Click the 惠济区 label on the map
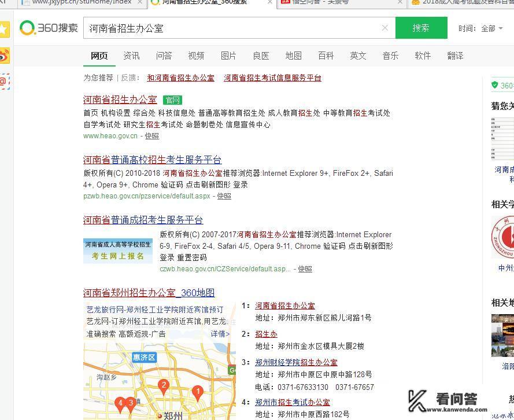The image size is (514, 420). [144, 358]
